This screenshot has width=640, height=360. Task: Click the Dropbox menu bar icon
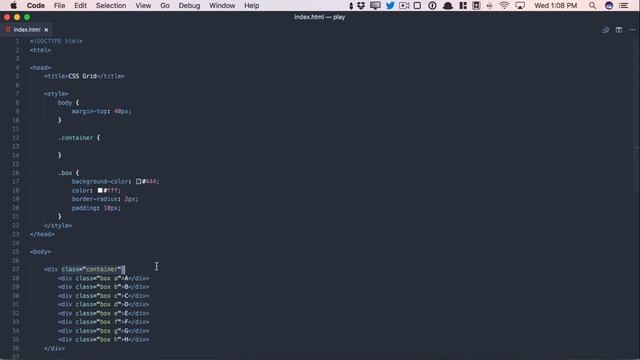(x=361, y=6)
